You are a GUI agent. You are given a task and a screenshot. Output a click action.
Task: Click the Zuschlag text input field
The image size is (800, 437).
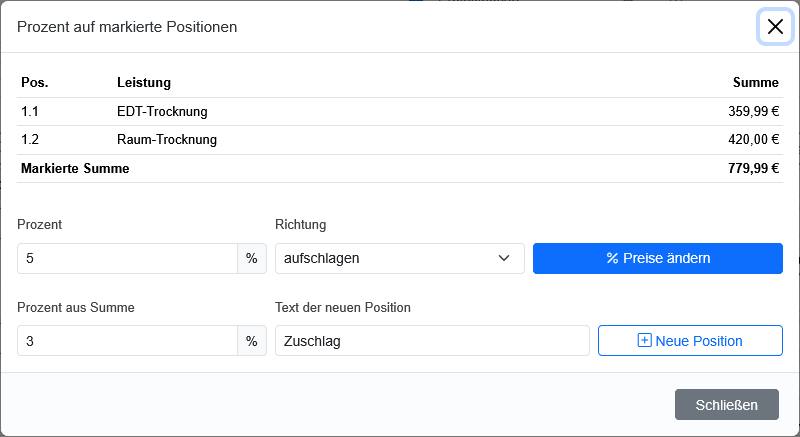point(432,341)
